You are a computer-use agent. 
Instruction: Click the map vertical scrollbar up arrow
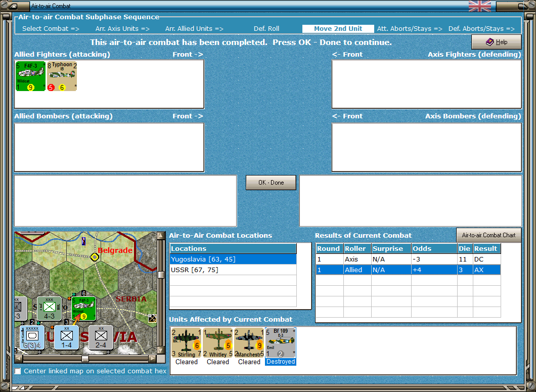pos(161,236)
